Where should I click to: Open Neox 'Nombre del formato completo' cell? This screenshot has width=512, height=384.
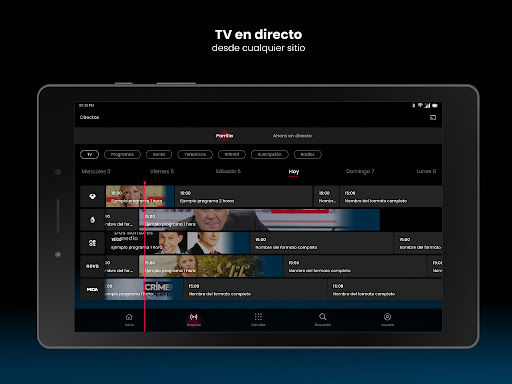322,243
